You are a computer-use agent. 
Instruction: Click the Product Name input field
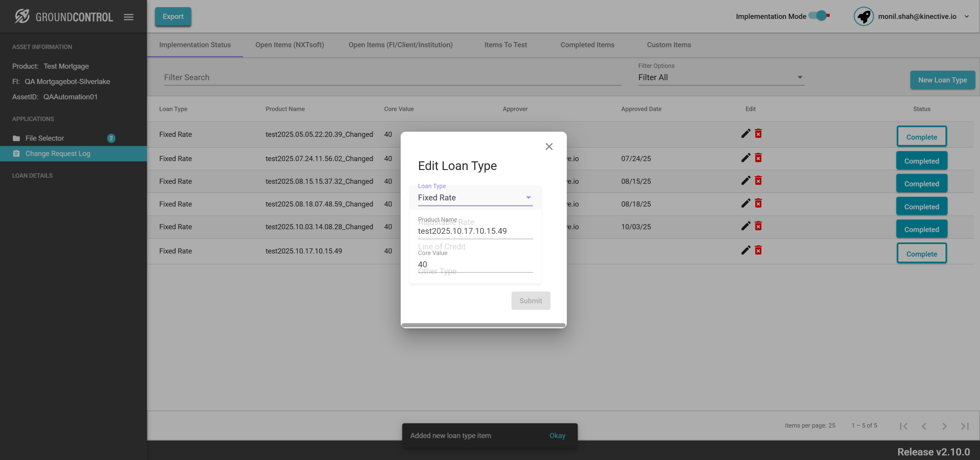475,231
